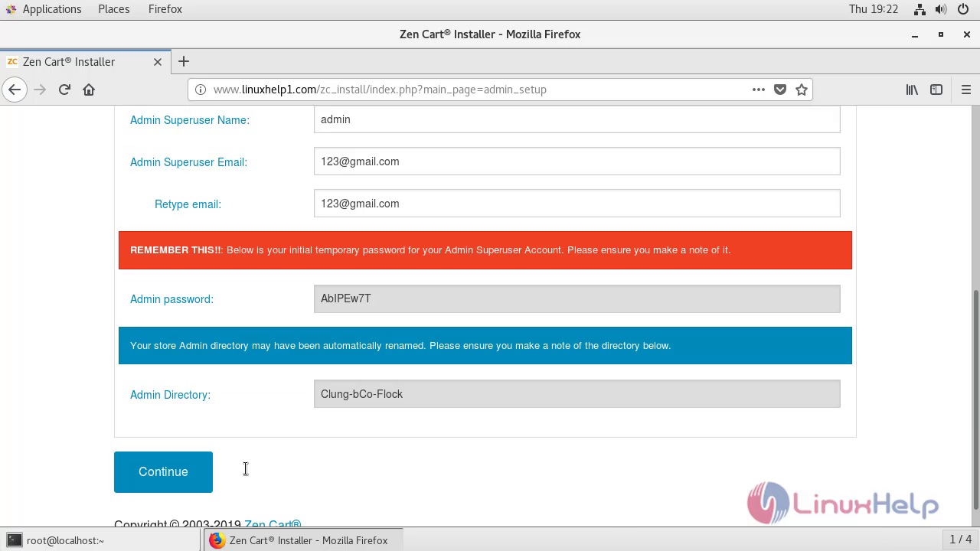Select Firefox window in bottom taskbar

coord(303,540)
